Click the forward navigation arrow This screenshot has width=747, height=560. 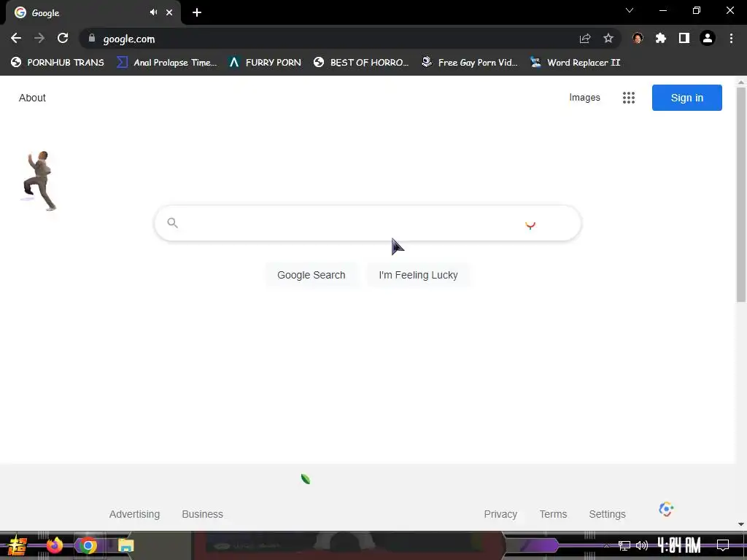(x=39, y=38)
